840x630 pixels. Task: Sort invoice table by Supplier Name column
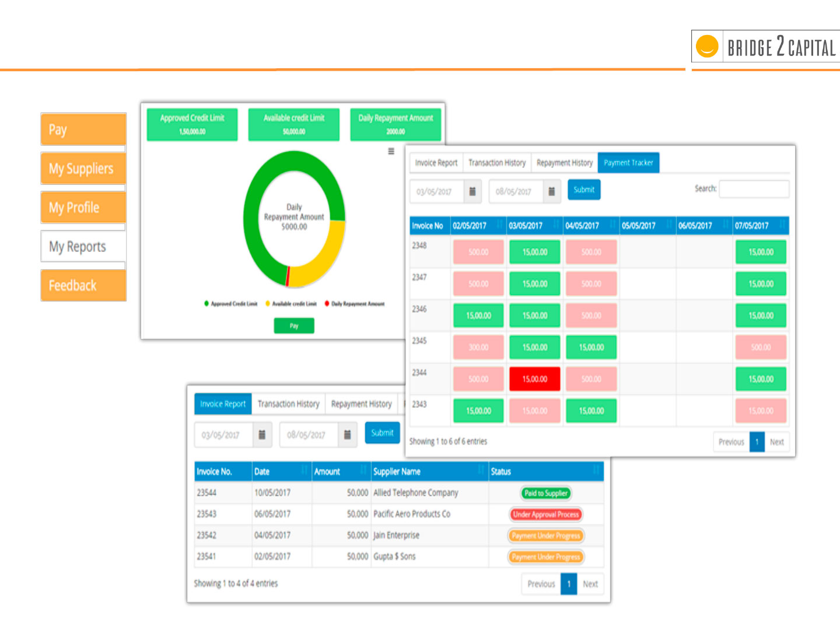[429, 471]
